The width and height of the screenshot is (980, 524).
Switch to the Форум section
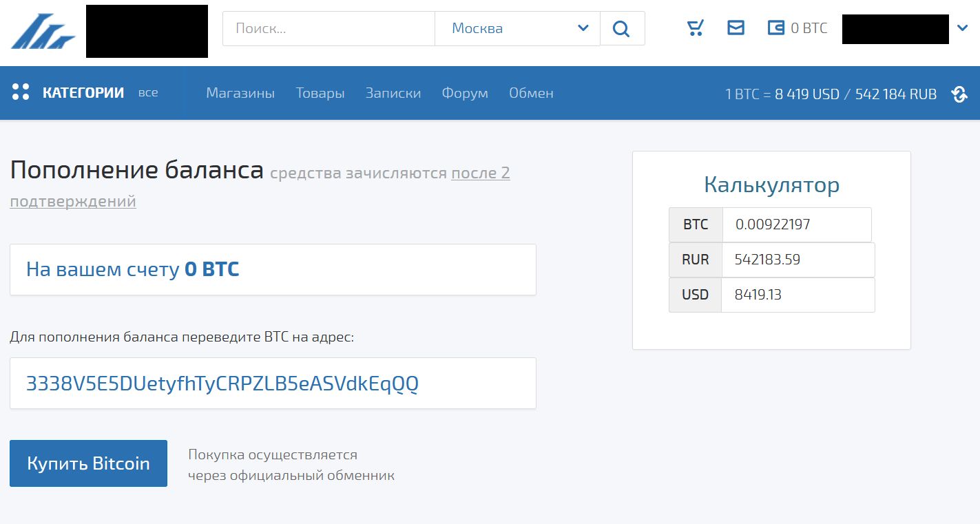pos(465,93)
